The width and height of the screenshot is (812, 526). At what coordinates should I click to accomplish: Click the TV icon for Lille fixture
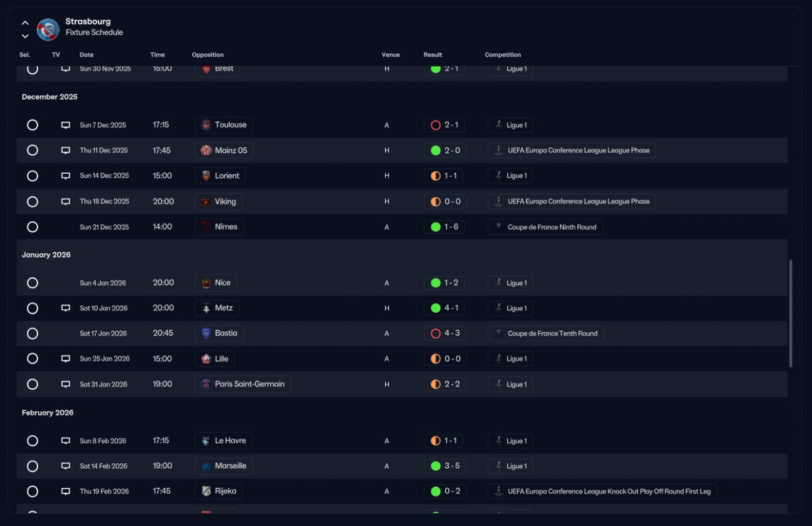click(65, 358)
